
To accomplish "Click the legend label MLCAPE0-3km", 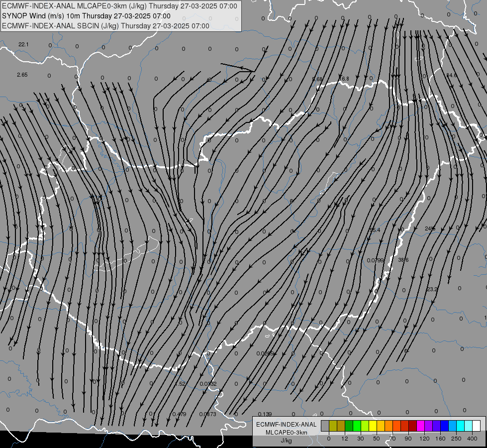I will 287,433.
